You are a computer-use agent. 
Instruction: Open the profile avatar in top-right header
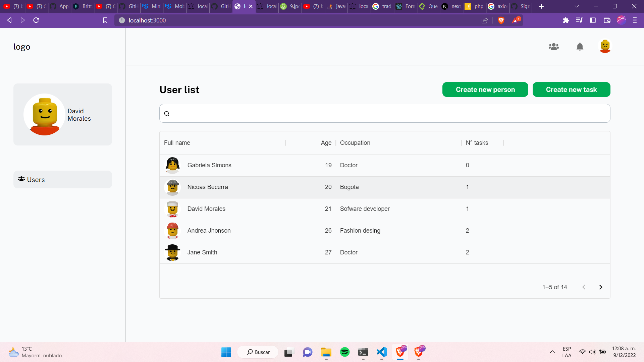click(x=605, y=46)
